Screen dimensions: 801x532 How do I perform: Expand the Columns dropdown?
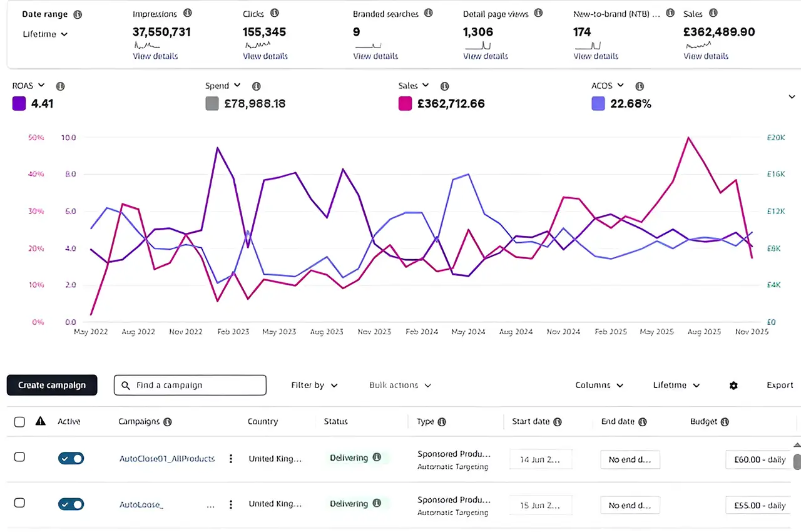[x=599, y=386]
